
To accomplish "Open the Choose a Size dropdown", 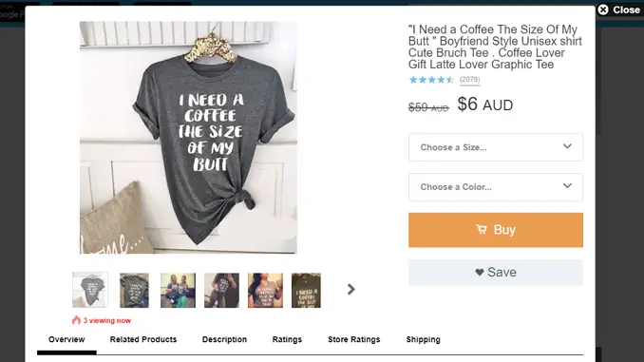I will pos(495,147).
